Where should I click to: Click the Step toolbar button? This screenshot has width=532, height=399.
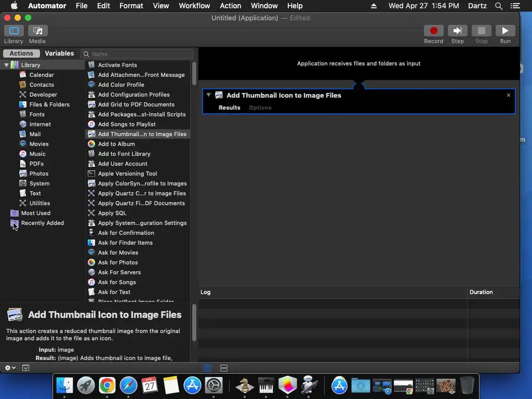[x=457, y=31]
